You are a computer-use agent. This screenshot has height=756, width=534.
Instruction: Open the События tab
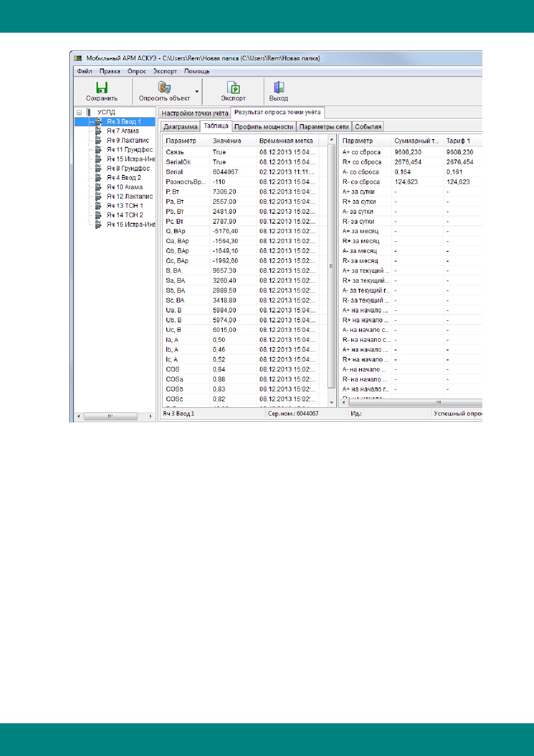[x=368, y=127]
